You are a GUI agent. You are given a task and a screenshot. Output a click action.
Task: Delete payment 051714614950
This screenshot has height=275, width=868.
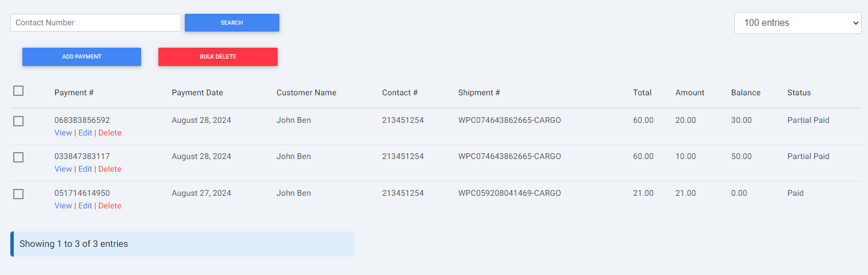pyautogui.click(x=110, y=206)
